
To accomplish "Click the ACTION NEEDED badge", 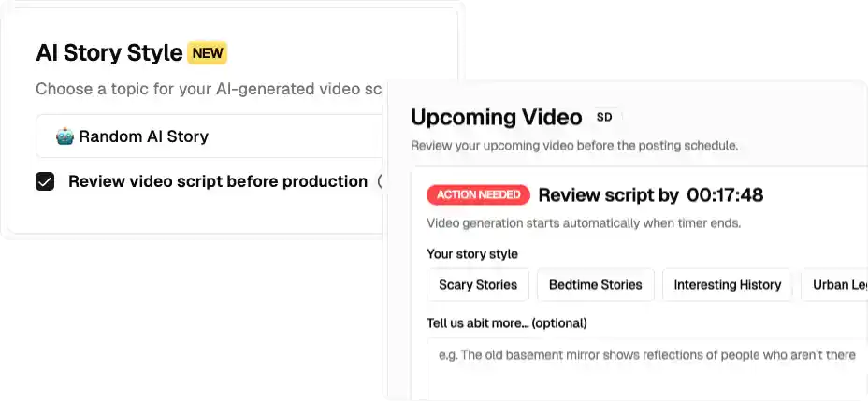I will pos(478,194).
